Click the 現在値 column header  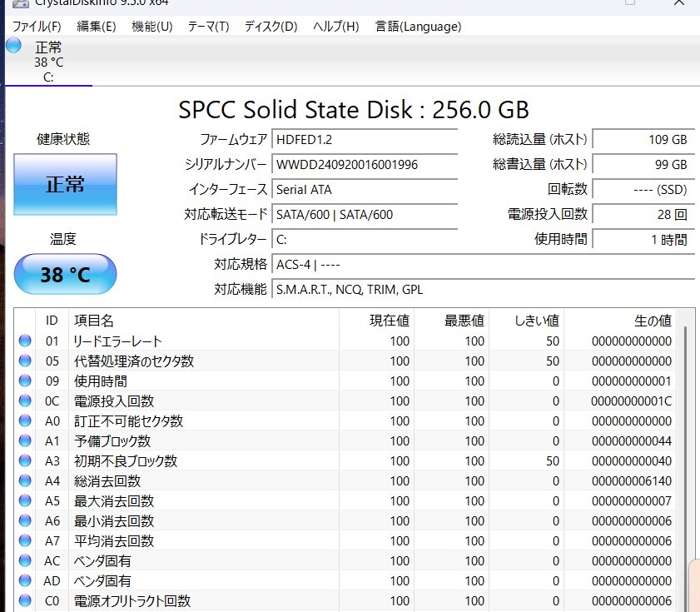(x=376, y=321)
